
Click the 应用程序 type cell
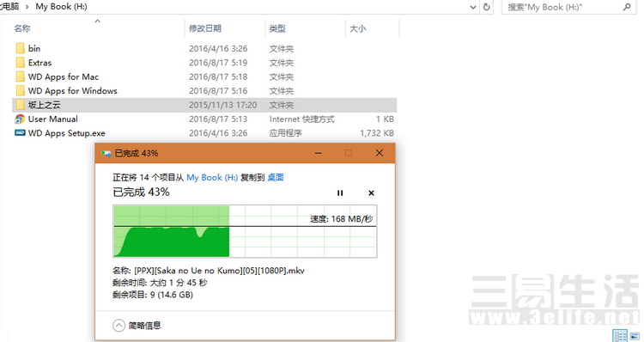[285, 133]
